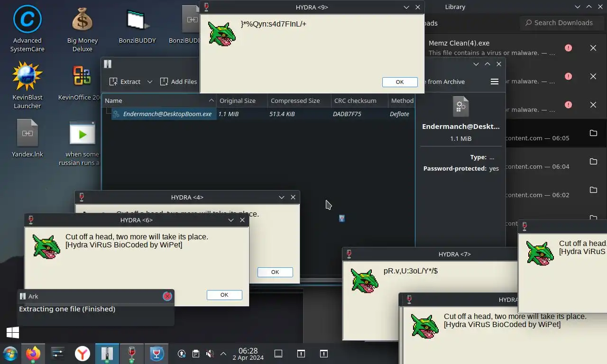Image resolution: width=607 pixels, height=364 pixels.
Task: Launch Yandex Browser from the taskbar
Action: (x=83, y=354)
